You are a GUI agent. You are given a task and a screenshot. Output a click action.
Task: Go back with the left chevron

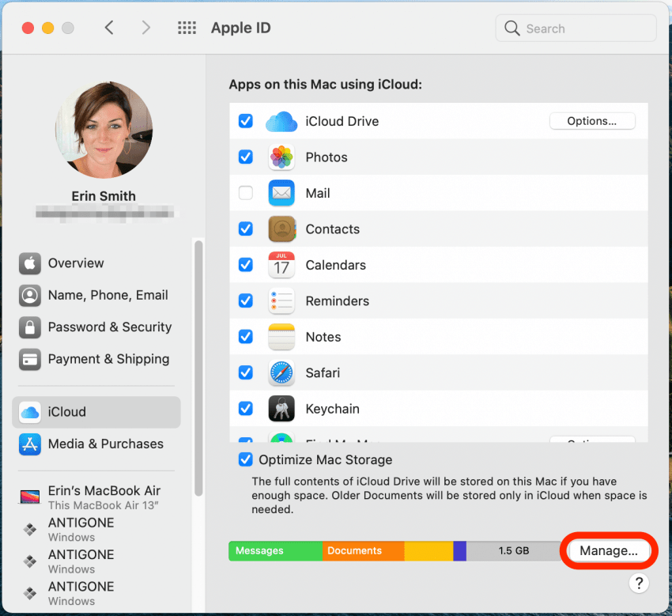point(109,28)
